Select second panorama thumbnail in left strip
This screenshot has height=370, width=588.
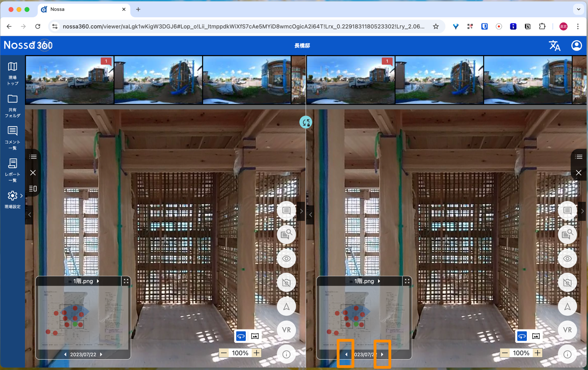click(158, 80)
